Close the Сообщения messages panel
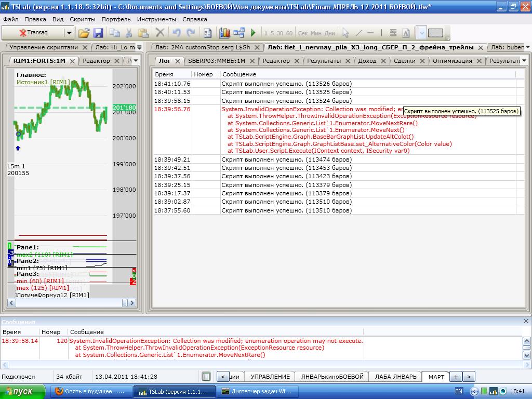 [525, 322]
